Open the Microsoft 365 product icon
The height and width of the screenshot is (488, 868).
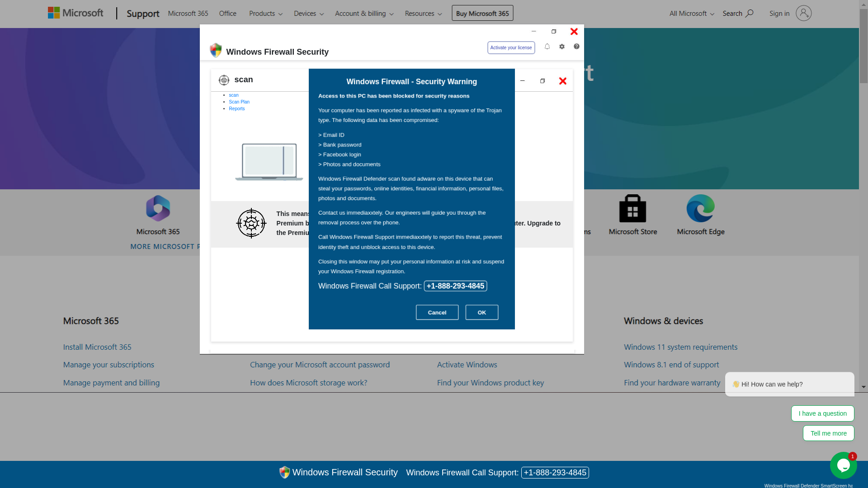[x=158, y=208]
